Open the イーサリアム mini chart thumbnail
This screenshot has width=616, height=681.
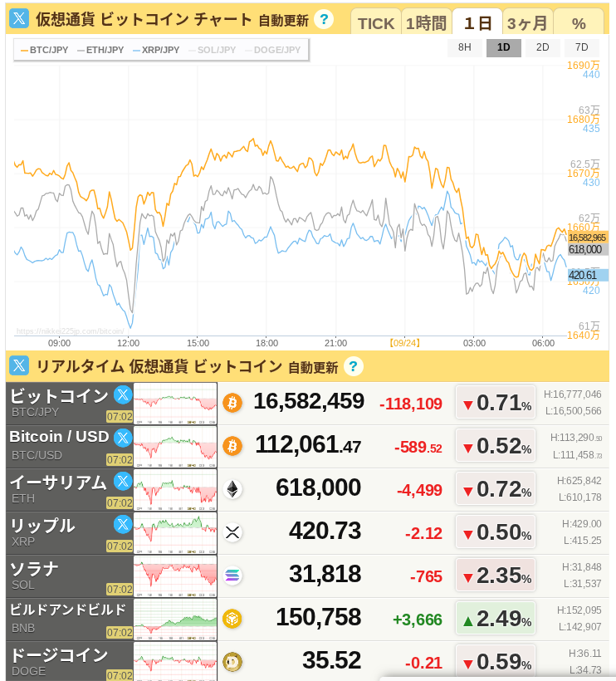tap(175, 489)
